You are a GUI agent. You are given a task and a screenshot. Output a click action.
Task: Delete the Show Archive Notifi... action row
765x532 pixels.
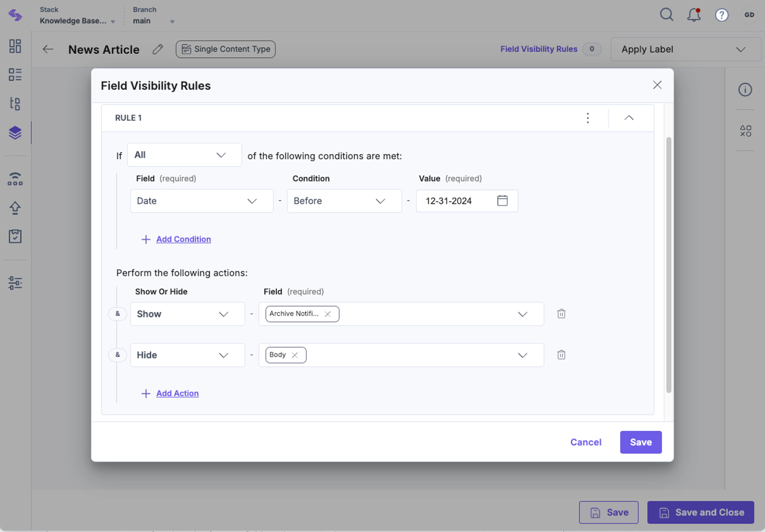click(x=561, y=314)
